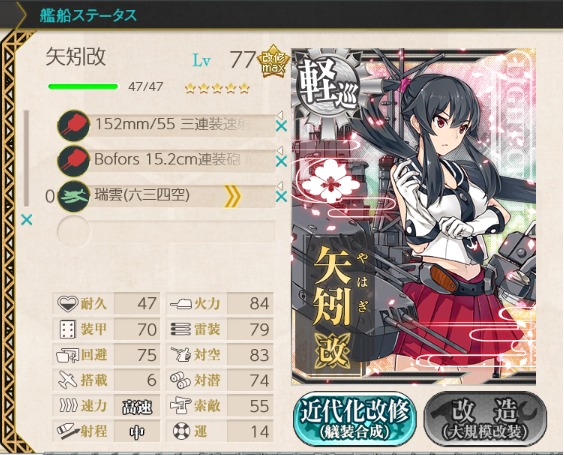The height and width of the screenshot is (455, 564).
Task: Click the red main gun icon for 152mm/55
Action: click(x=73, y=125)
